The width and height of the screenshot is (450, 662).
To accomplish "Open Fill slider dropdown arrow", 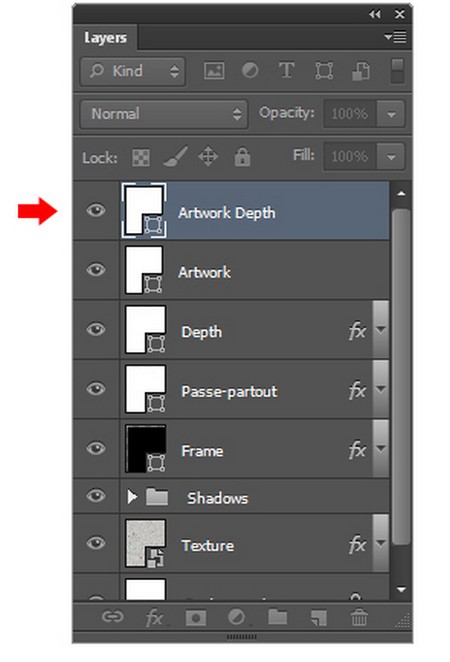I will [x=391, y=157].
